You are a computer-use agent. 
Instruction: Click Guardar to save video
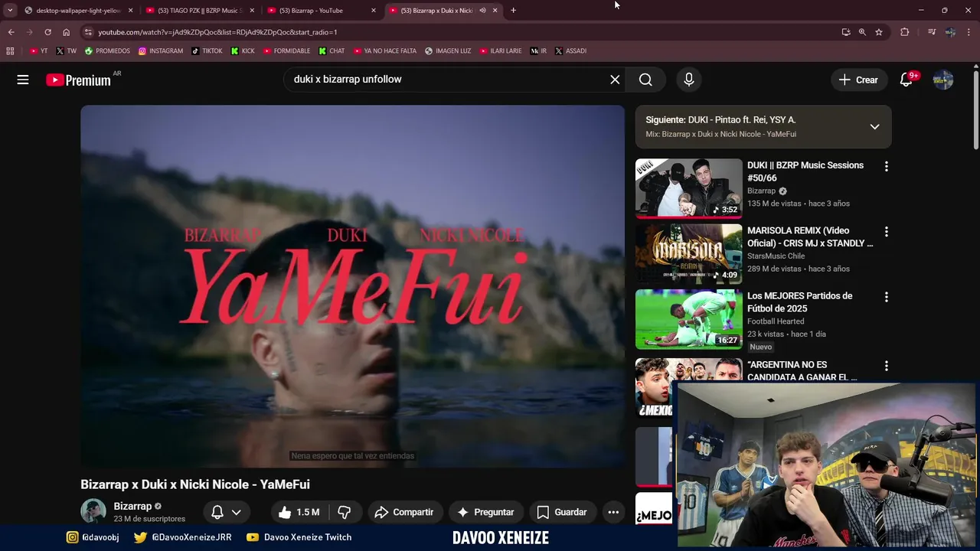click(562, 512)
